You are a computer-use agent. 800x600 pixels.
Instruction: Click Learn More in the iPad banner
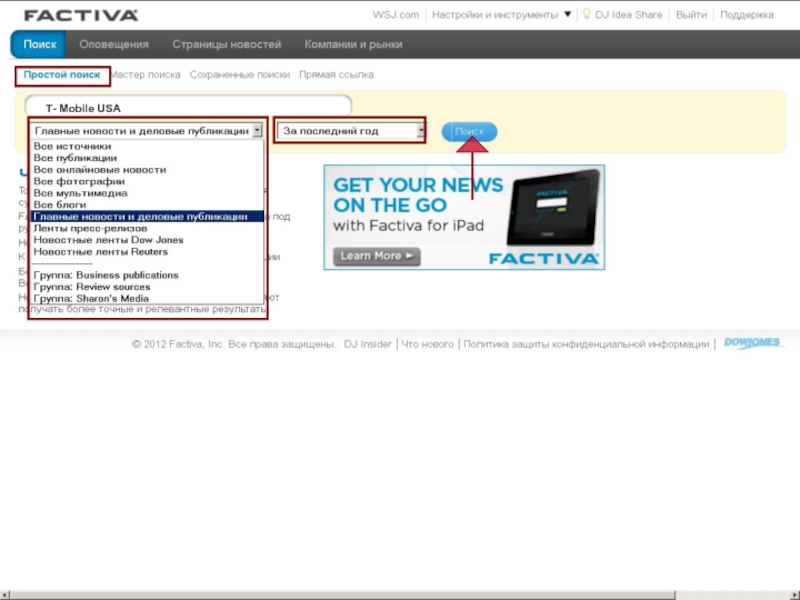pyautogui.click(x=377, y=256)
